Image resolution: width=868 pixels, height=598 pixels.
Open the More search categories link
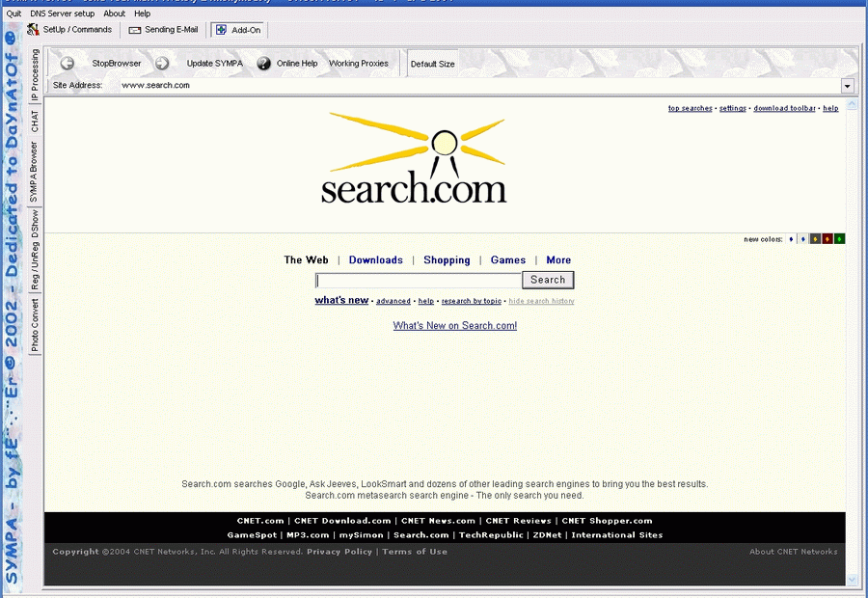[558, 260]
